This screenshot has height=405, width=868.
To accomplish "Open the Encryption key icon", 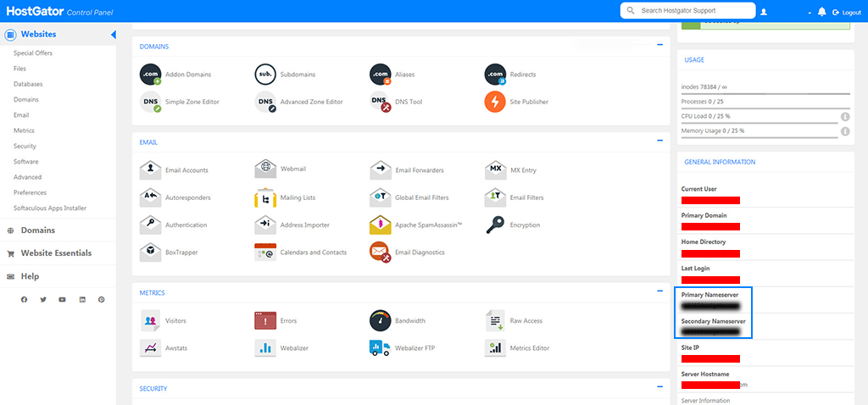I will 495,225.
